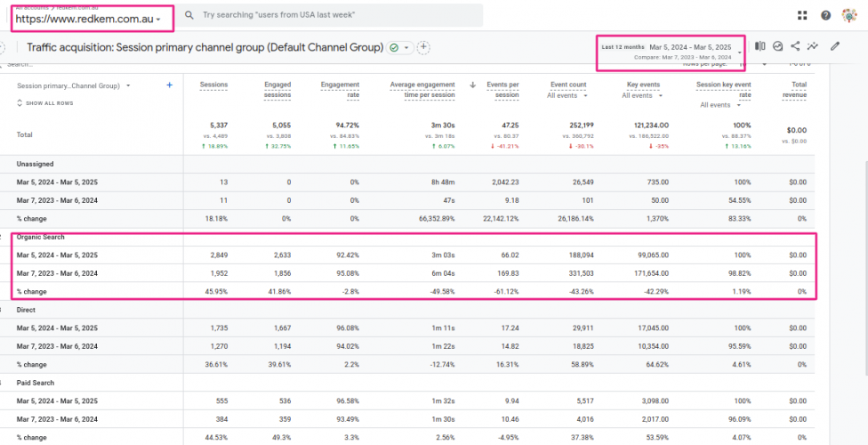
Task: Click the Total row label
Action: 24,134
